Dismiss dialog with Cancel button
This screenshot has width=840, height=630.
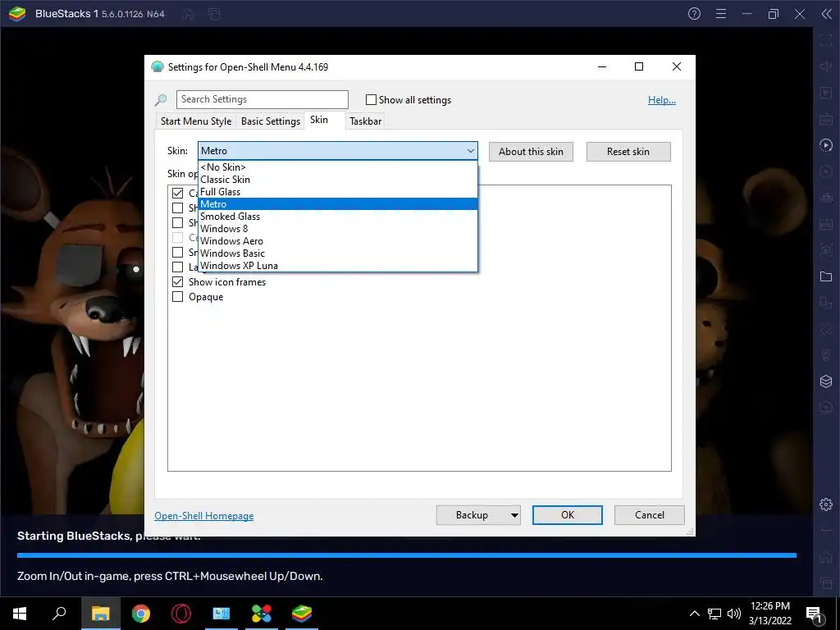pos(650,515)
